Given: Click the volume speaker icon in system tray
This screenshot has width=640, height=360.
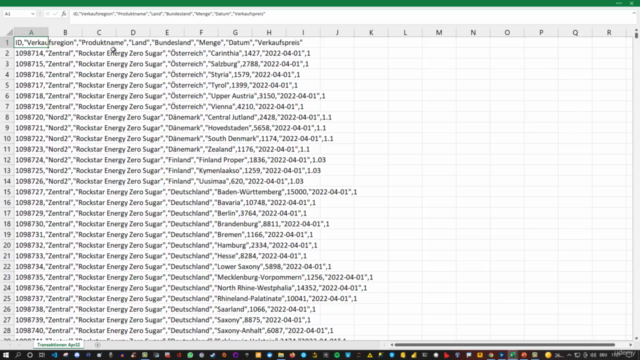Looking at the screenshot, I should (593, 355).
